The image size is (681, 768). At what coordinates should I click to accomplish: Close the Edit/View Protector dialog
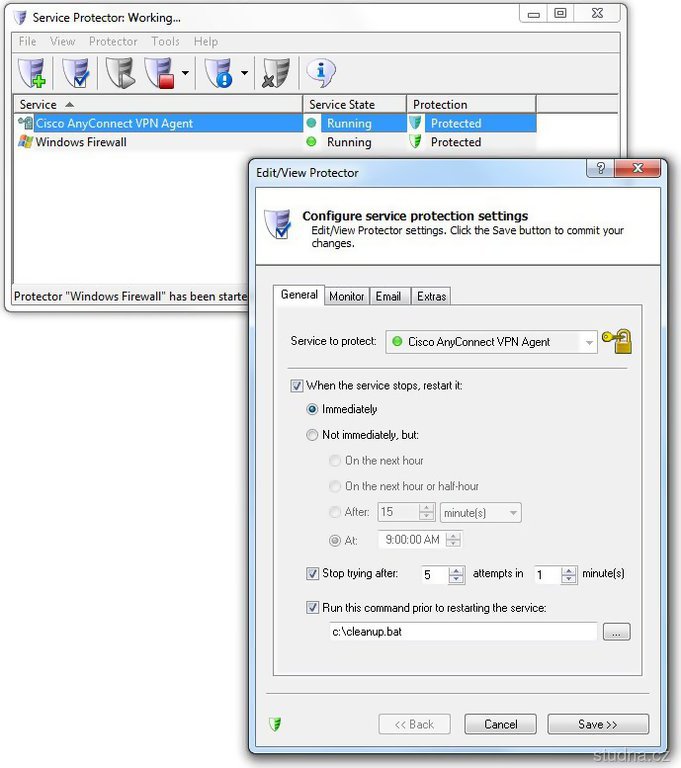click(x=638, y=168)
